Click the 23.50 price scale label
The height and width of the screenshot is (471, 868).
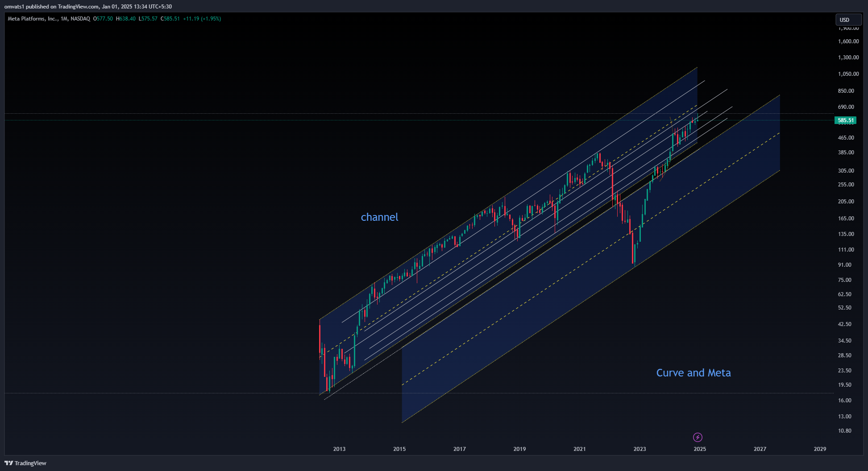[x=845, y=371]
